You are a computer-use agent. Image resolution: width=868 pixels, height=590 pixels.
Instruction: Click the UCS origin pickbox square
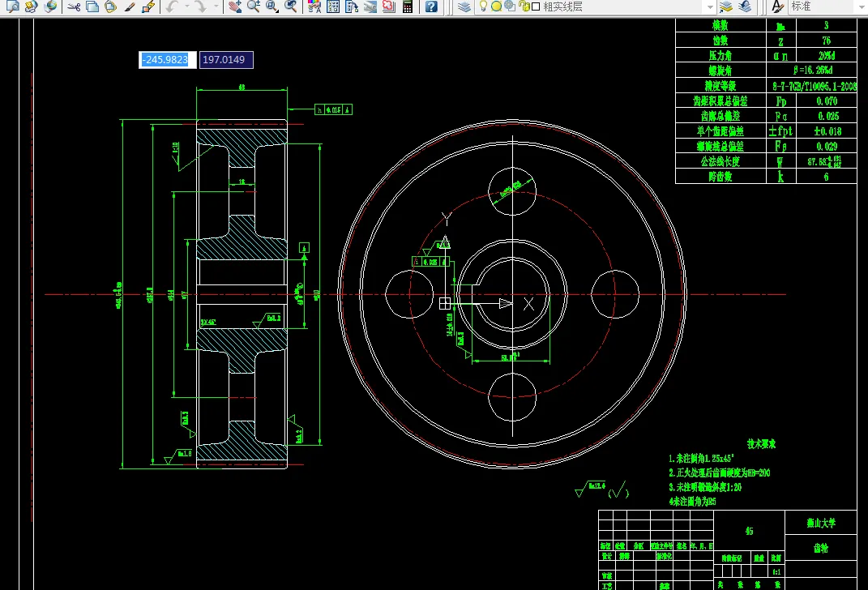click(445, 303)
